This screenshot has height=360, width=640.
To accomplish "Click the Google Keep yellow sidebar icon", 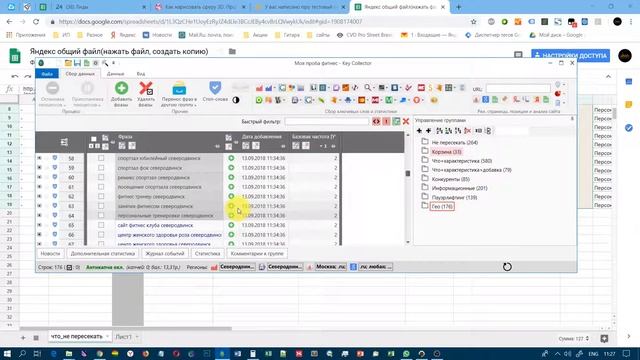I will [629, 105].
